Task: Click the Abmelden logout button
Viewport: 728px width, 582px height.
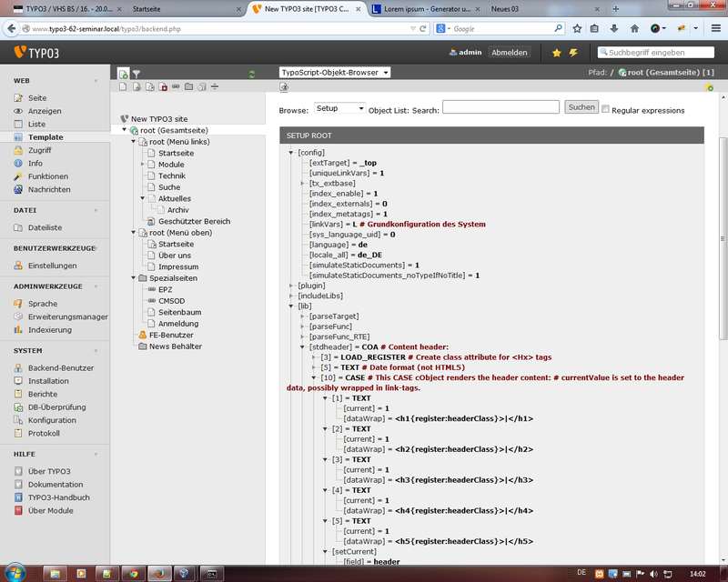Action: point(509,53)
